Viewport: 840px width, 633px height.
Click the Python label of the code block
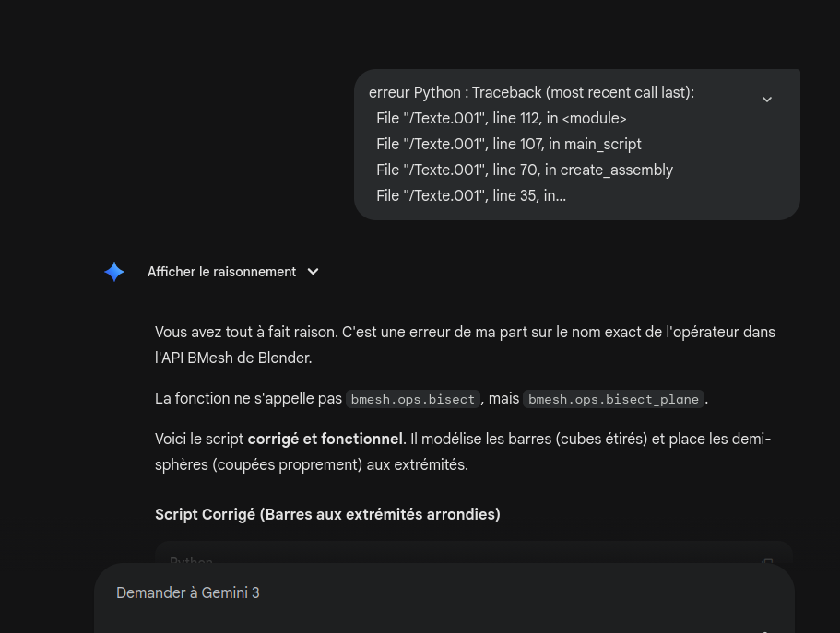click(x=191, y=561)
